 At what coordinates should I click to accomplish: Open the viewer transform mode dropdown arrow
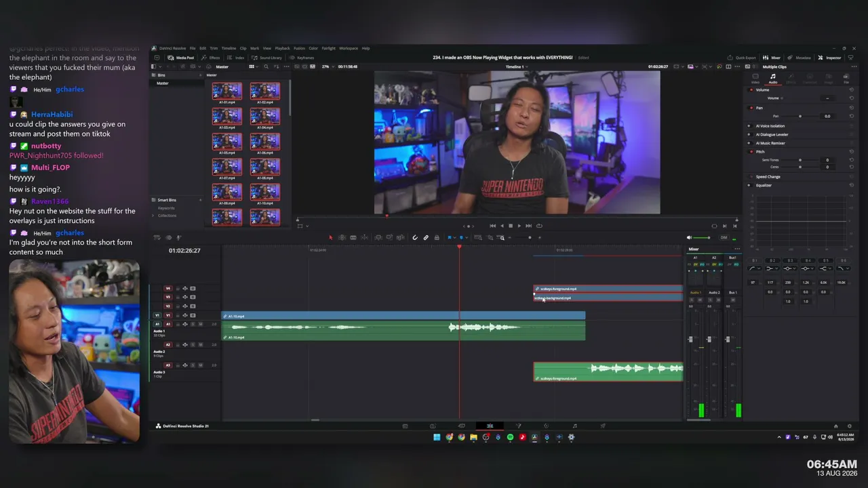tap(307, 226)
